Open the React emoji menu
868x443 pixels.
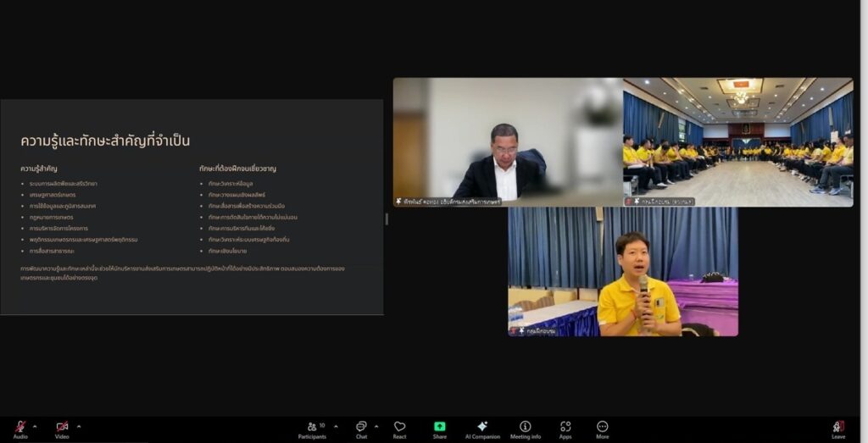(399, 428)
